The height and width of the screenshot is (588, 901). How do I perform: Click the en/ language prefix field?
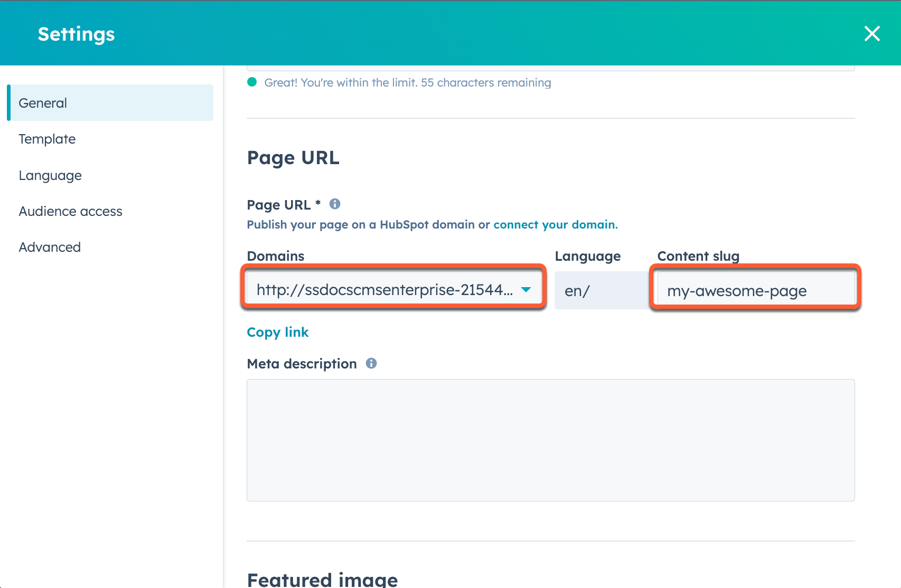click(600, 290)
